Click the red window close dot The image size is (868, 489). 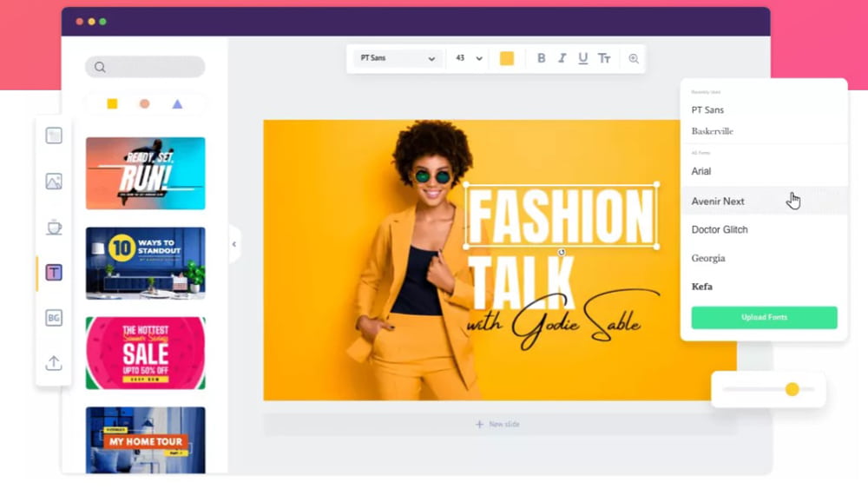pyautogui.click(x=80, y=22)
